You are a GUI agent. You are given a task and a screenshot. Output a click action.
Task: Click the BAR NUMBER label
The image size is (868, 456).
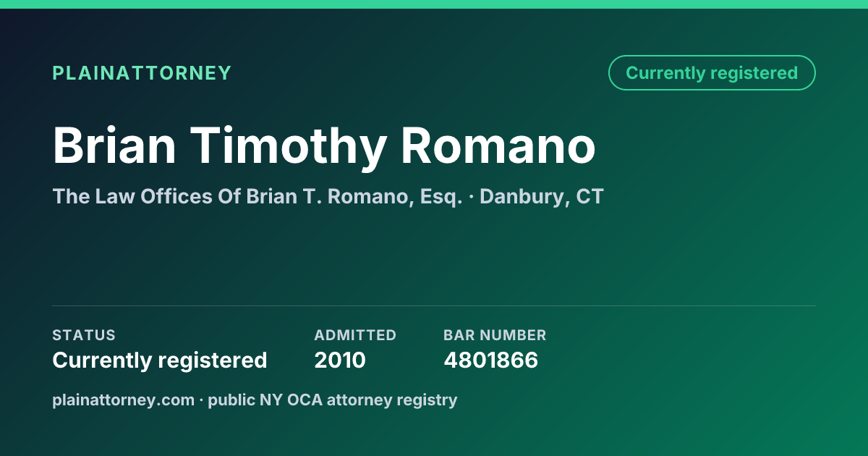tap(495, 335)
